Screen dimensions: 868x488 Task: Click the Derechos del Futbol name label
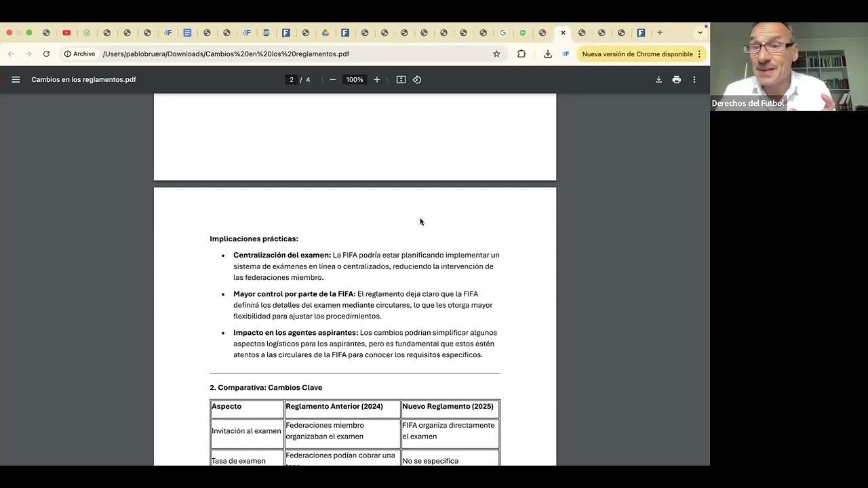tap(747, 104)
